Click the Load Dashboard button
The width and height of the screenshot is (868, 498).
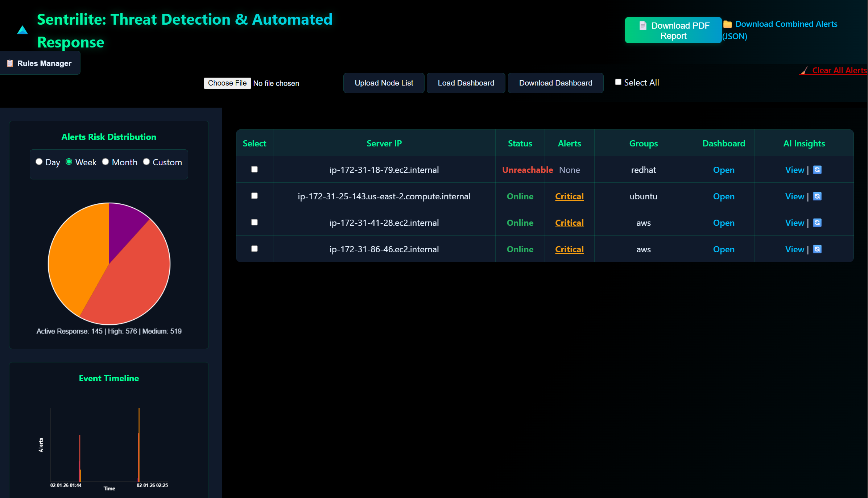(466, 83)
